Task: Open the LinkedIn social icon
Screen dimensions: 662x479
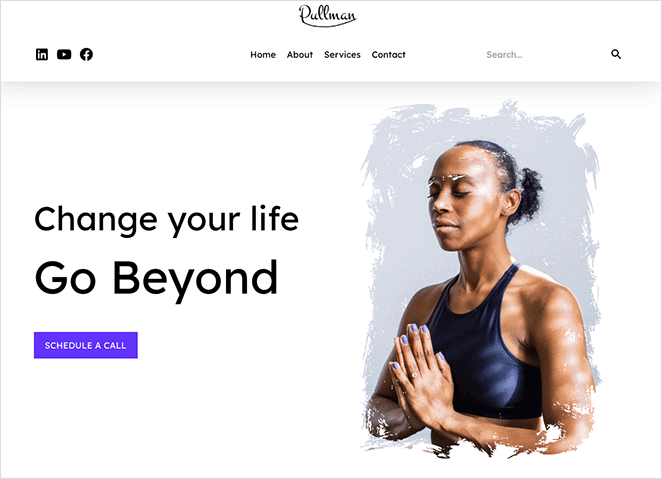Action: click(42, 54)
